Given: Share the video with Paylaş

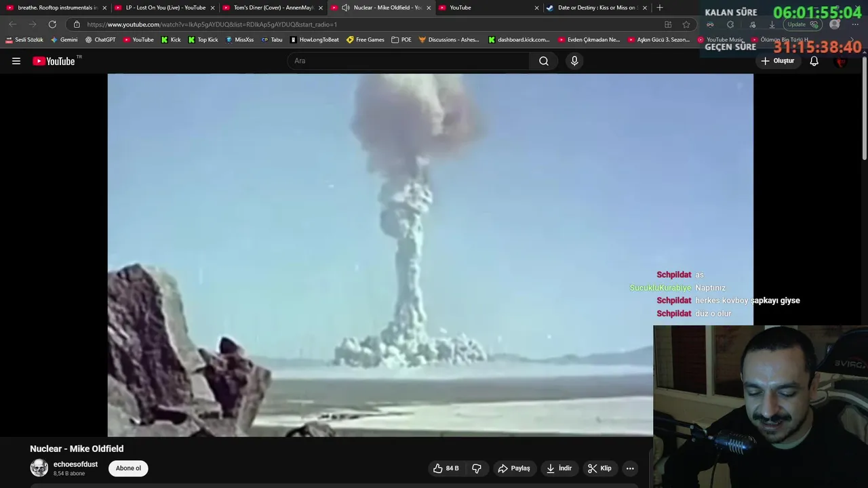Looking at the screenshot, I should (514, 468).
